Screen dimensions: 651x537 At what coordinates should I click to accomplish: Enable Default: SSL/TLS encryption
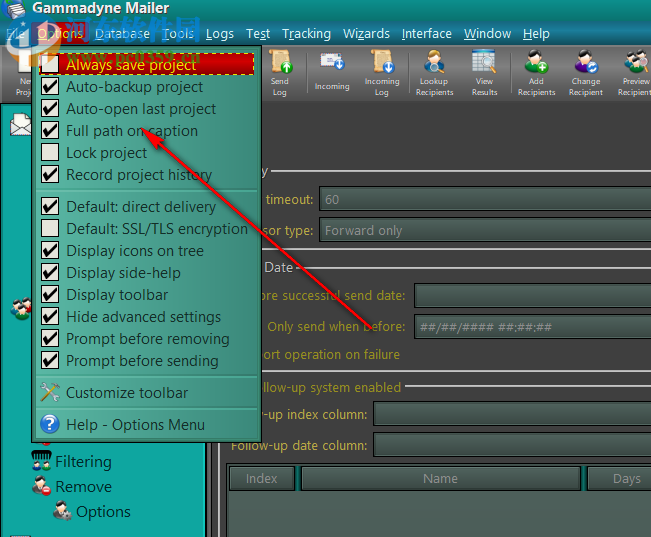tap(50, 228)
